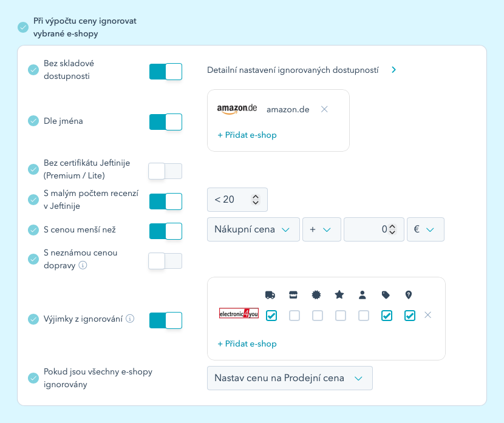Show info for S neznámou cenou dopravy
The height and width of the screenshot is (423, 504).
(x=83, y=265)
